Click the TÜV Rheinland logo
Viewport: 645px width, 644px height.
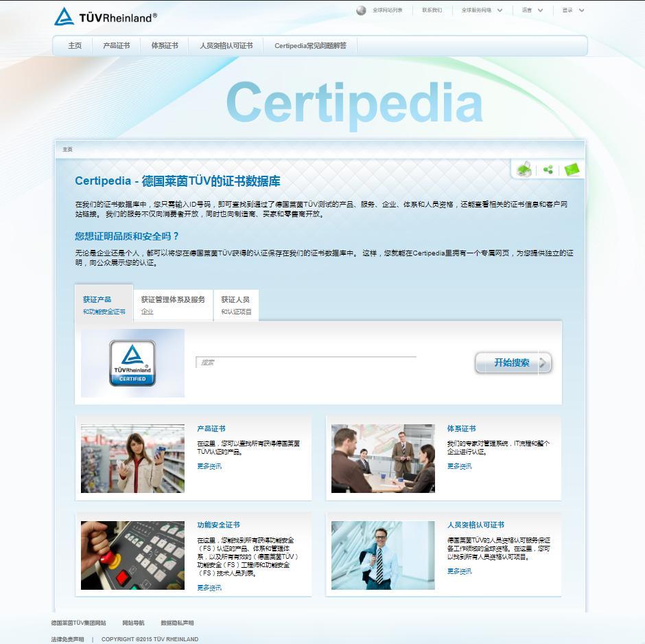tap(105, 17)
